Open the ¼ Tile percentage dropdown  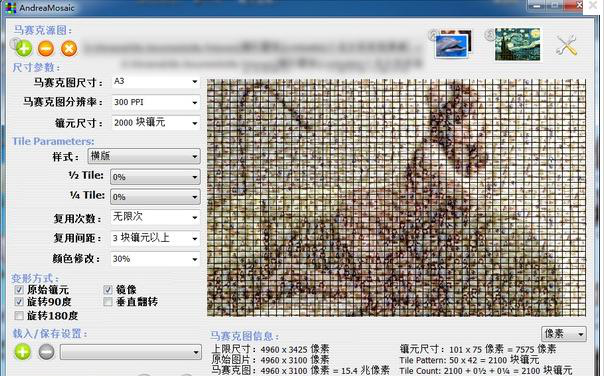coord(155,197)
